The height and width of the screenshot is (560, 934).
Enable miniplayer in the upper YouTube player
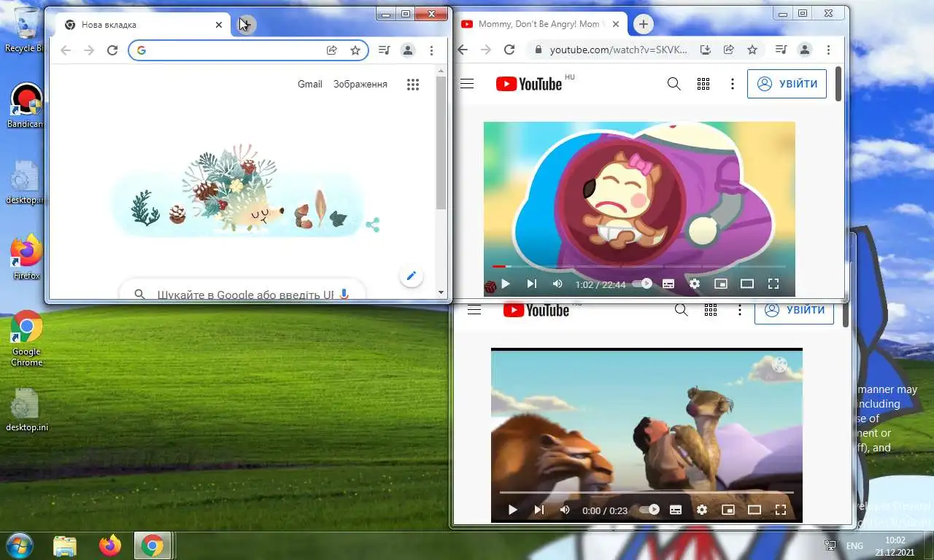coord(721,284)
